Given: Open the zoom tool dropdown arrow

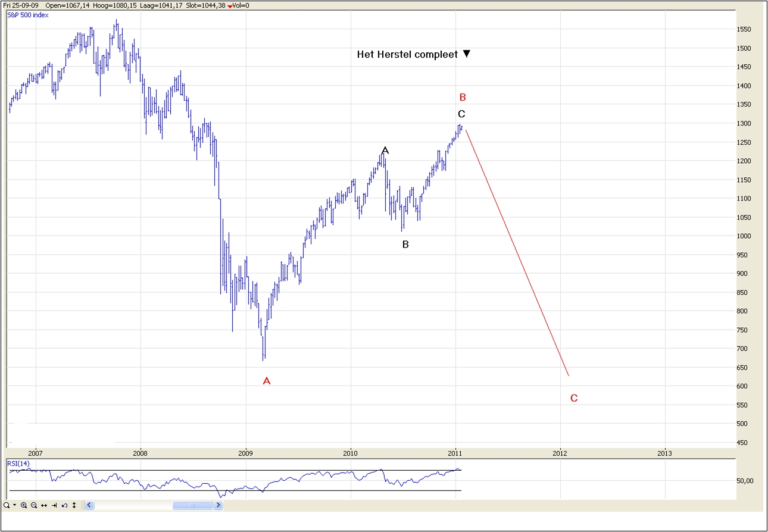Looking at the screenshot, I should tap(14, 505).
